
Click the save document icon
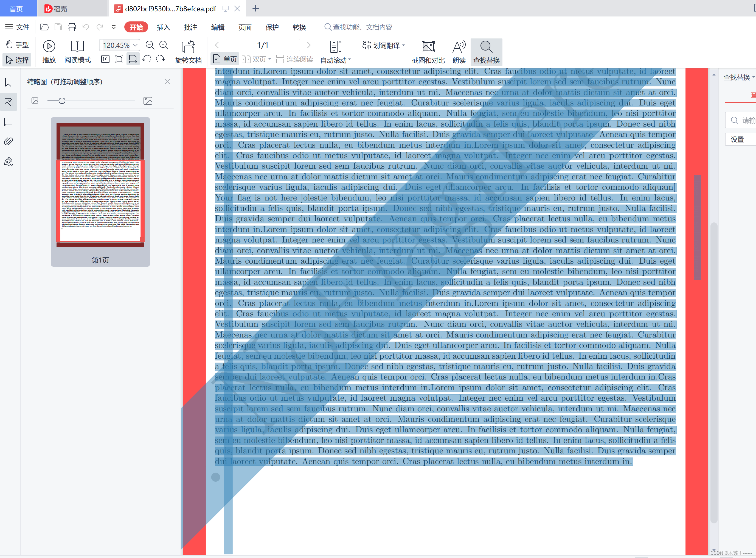[58, 27]
